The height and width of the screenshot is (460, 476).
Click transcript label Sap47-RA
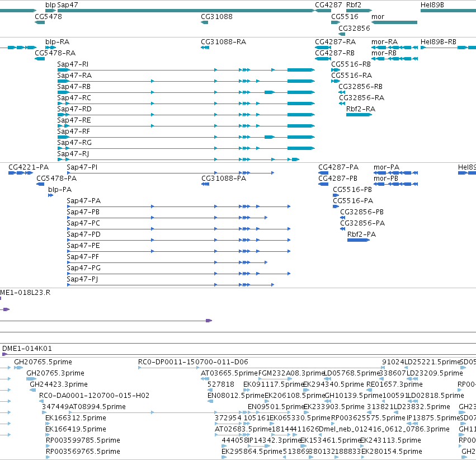(74, 76)
